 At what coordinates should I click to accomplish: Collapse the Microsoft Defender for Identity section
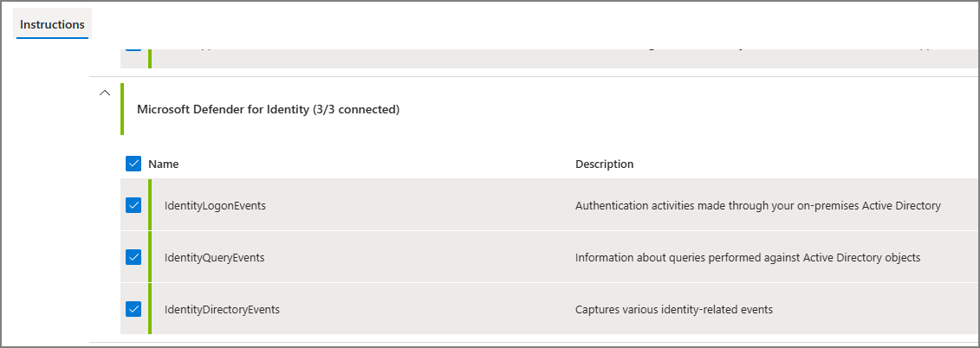(105, 93)
